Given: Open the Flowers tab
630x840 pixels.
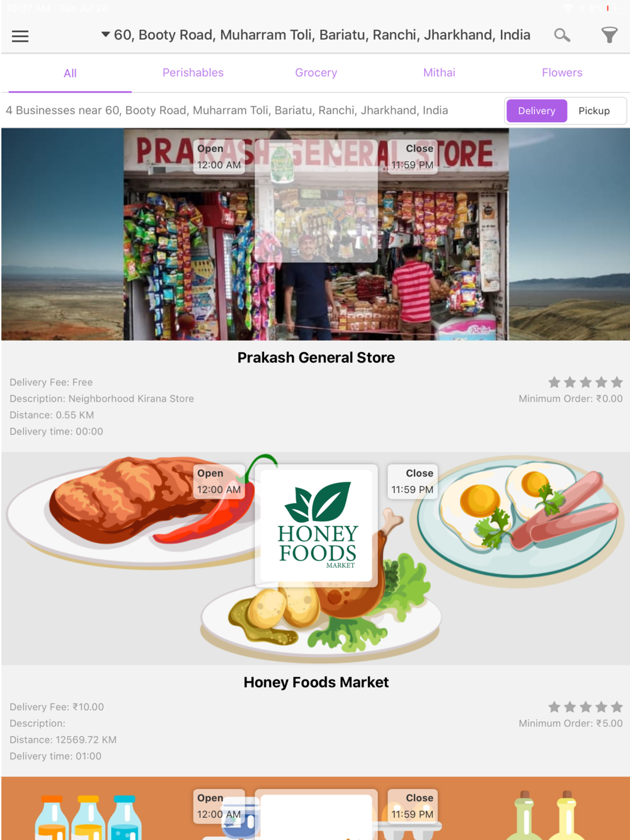Looking at the screenshot, I should coord(562,72).
